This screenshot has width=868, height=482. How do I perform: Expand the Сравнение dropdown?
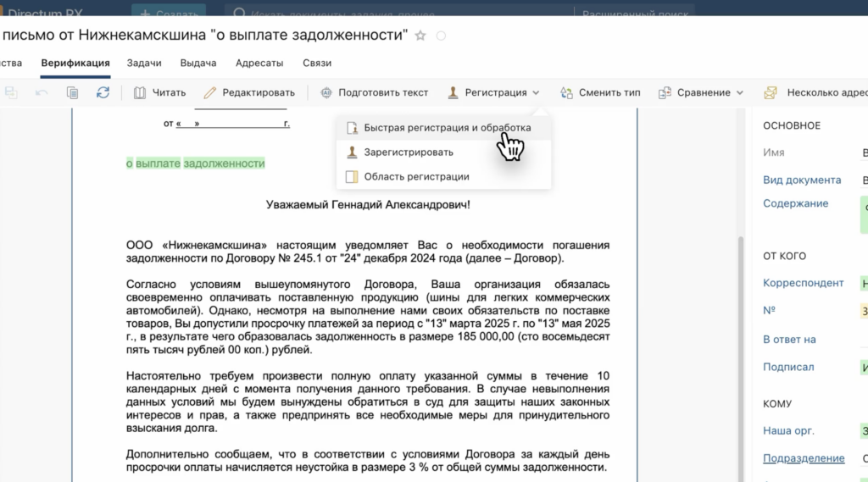pos(700,92)
